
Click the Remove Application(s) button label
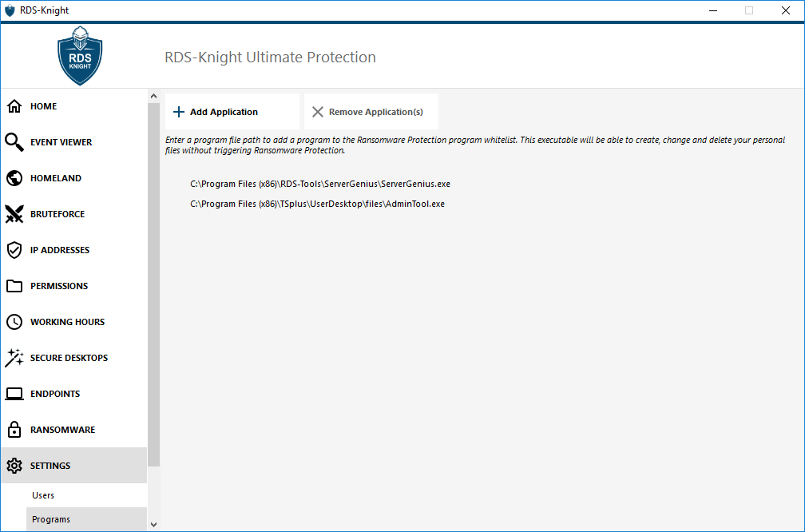[376, 112]
